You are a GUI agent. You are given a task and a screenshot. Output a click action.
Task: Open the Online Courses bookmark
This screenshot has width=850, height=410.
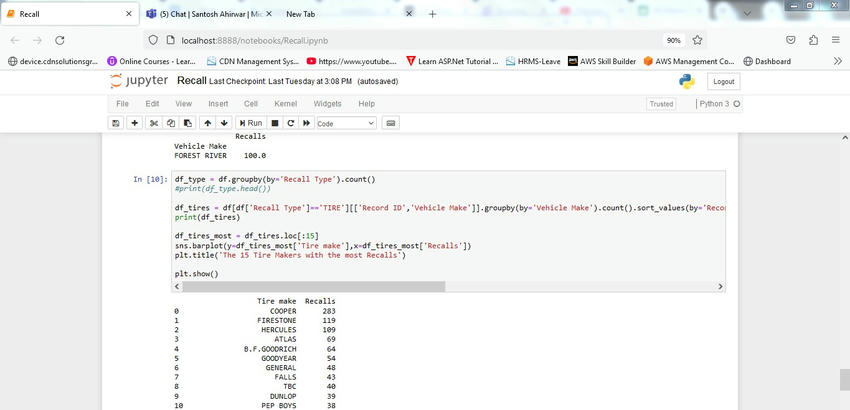tap(151, 61)
